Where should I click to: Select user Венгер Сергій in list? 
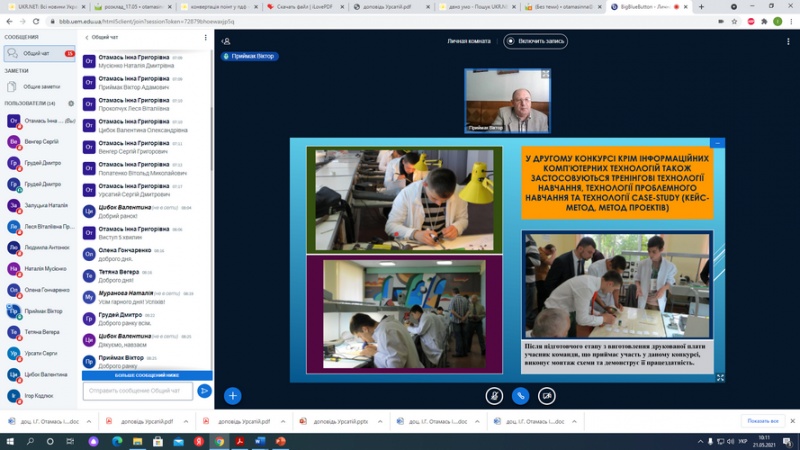[x=38, y=141]
